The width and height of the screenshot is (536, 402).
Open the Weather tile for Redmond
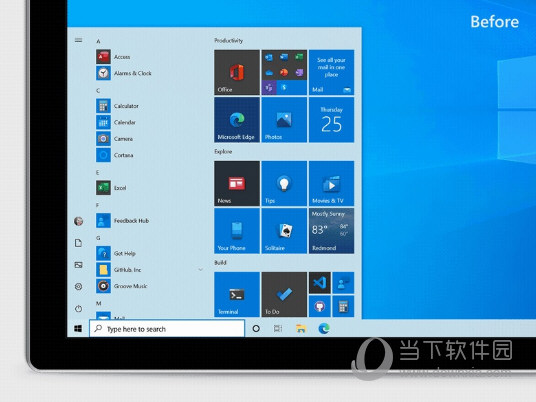331,231
